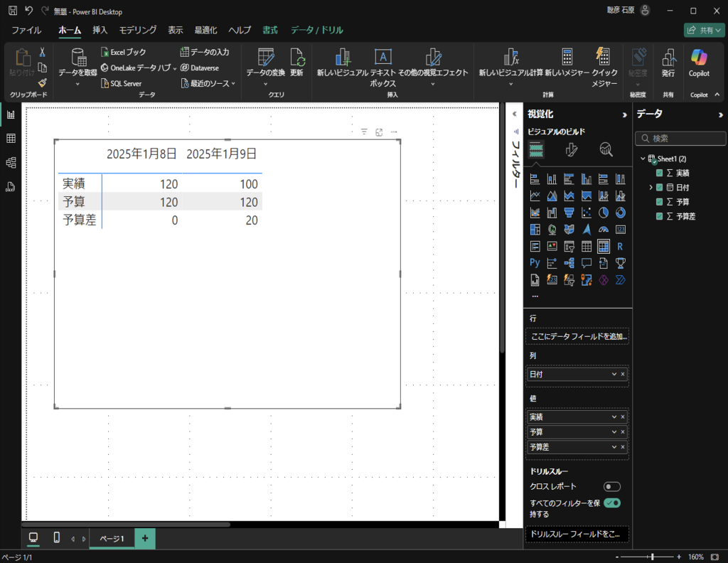
Task: Open the Format visual paintbrush tab
Action: click(x=571, y=149)
